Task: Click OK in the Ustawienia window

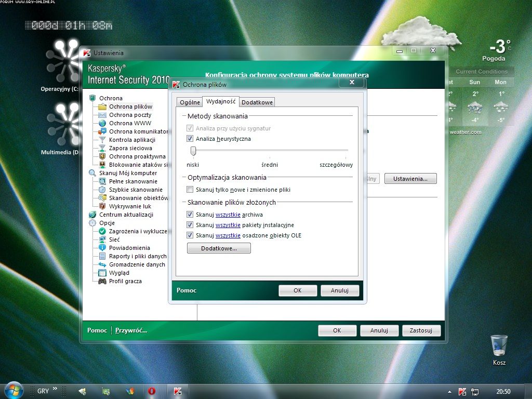Action: (x=337, y=330)
